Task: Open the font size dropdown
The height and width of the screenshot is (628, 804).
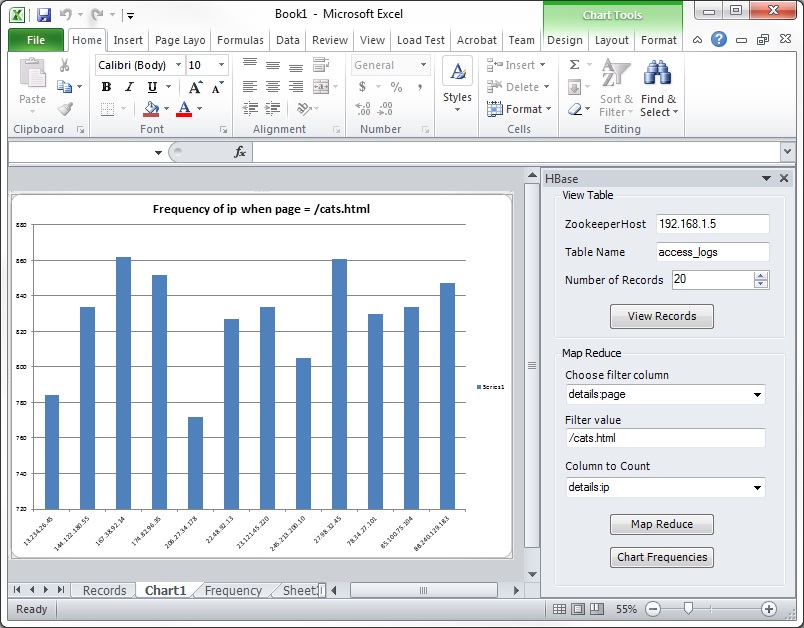Action: 221,65
